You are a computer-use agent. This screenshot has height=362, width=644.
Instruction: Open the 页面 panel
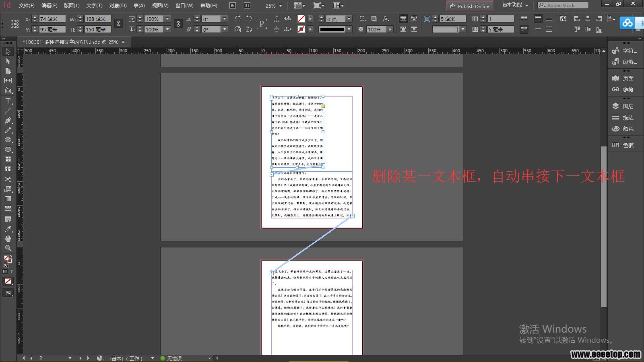tap(623, 78)
